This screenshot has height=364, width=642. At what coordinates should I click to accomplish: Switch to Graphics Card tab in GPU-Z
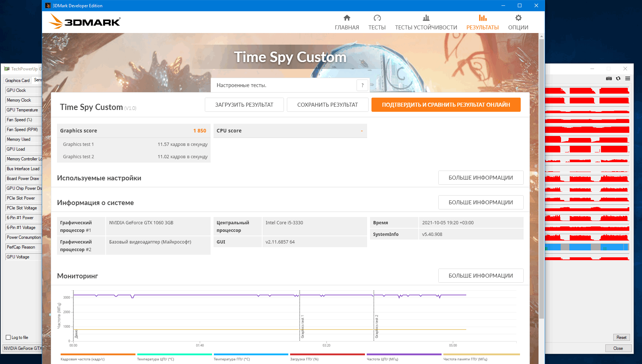(x=17, y=81)
